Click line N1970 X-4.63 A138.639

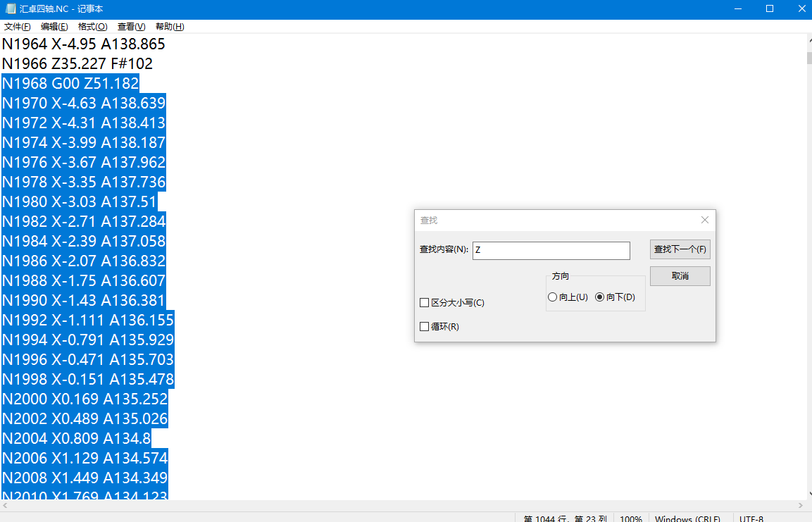[83, 103]
